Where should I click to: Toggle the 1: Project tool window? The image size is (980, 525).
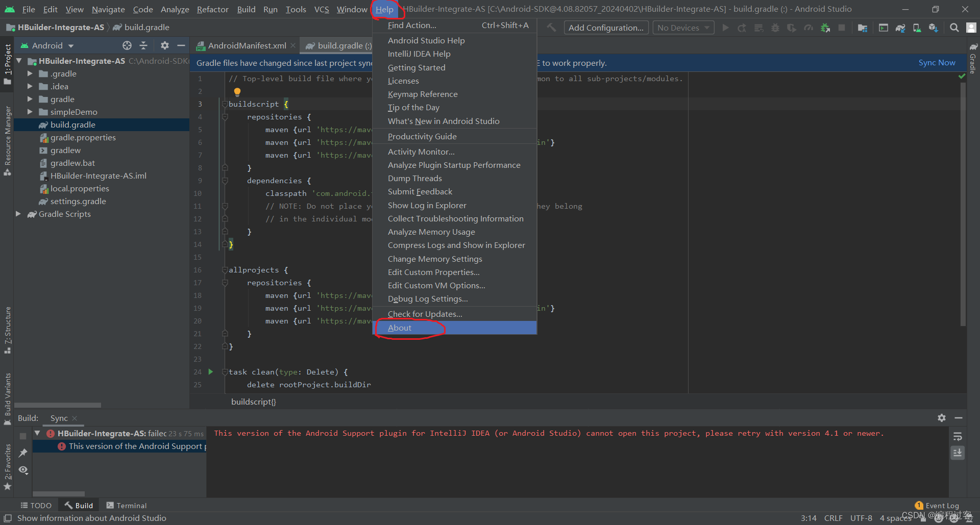point(7,64)
